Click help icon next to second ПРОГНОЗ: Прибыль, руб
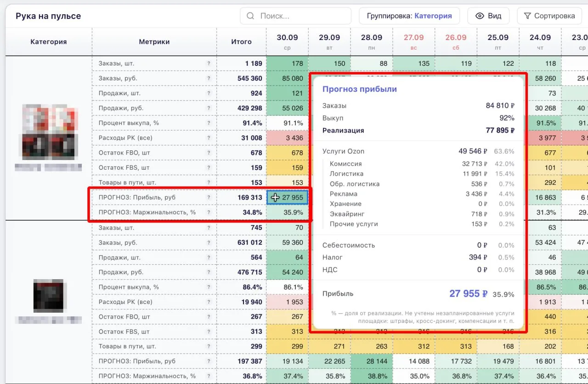588x384 pixels. 209,361
